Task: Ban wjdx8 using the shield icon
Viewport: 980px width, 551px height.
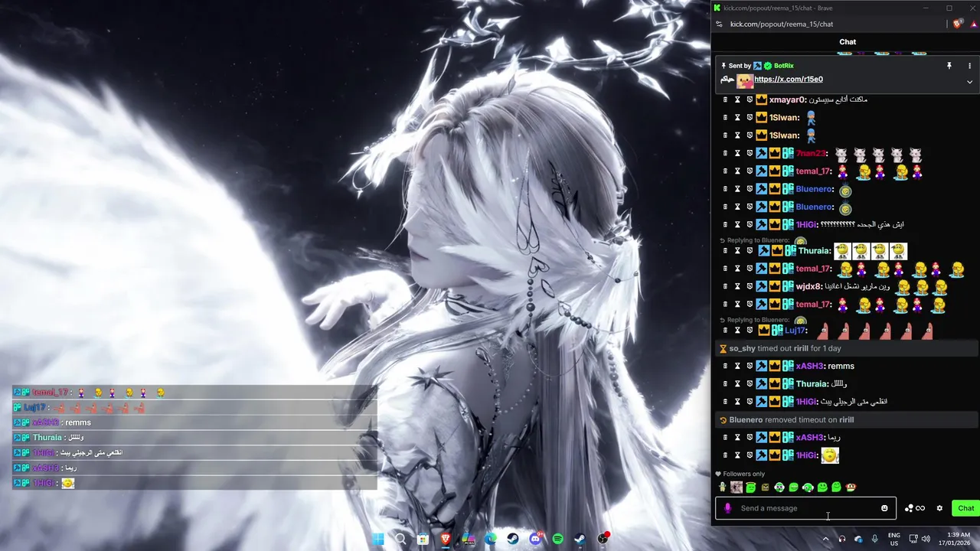Action: click(750, 286)
